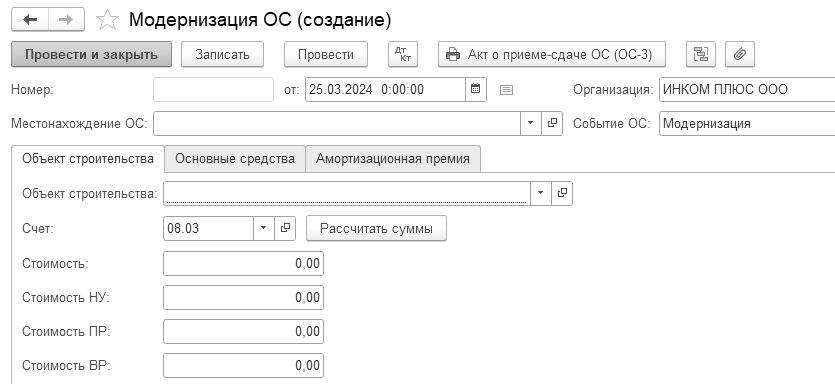
Task: Click the Стоимость ПР amount field
Action: (243, 331)
